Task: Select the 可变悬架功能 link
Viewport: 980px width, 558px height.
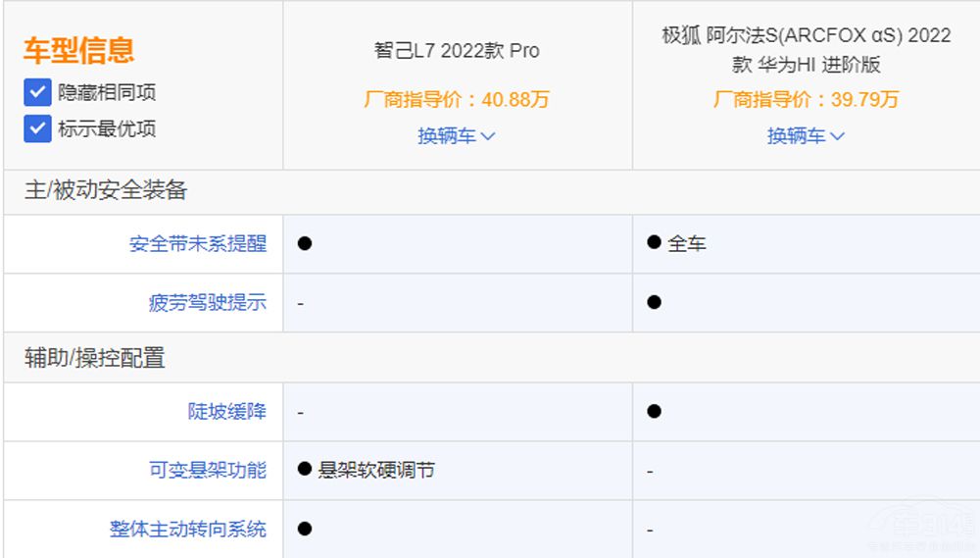Action: (208, 471)
